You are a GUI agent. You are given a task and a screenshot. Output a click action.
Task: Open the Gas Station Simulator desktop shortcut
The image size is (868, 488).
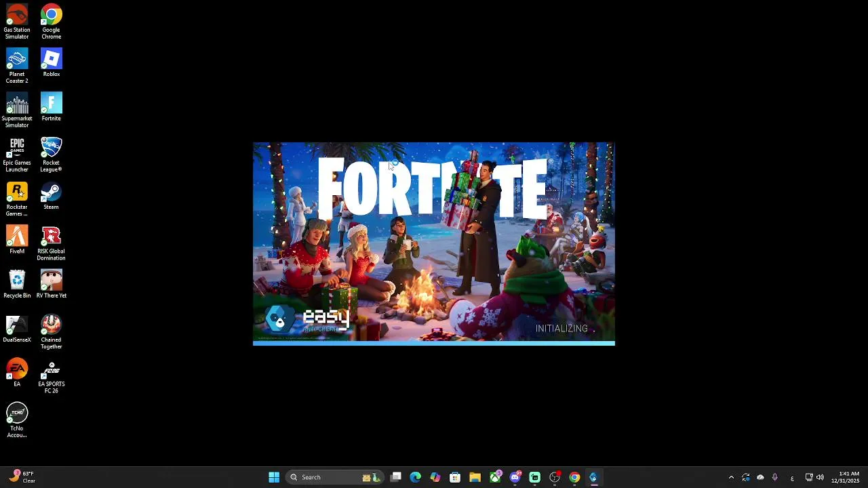(17, 22)
